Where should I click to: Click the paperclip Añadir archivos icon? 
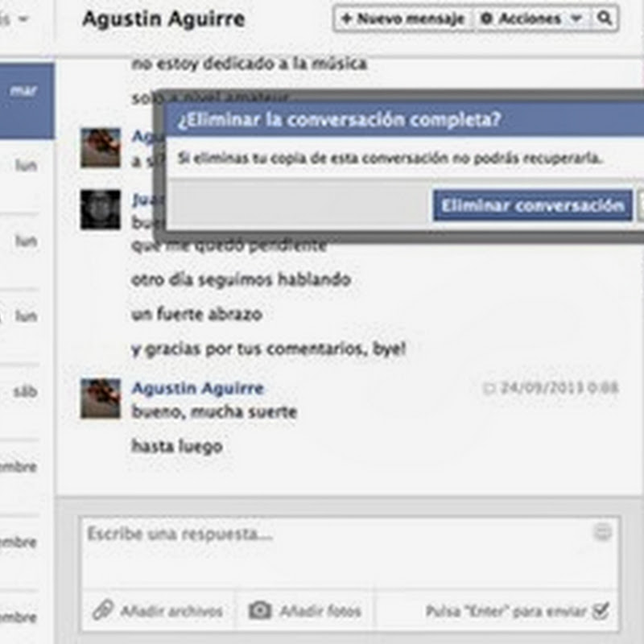point(103,610)
